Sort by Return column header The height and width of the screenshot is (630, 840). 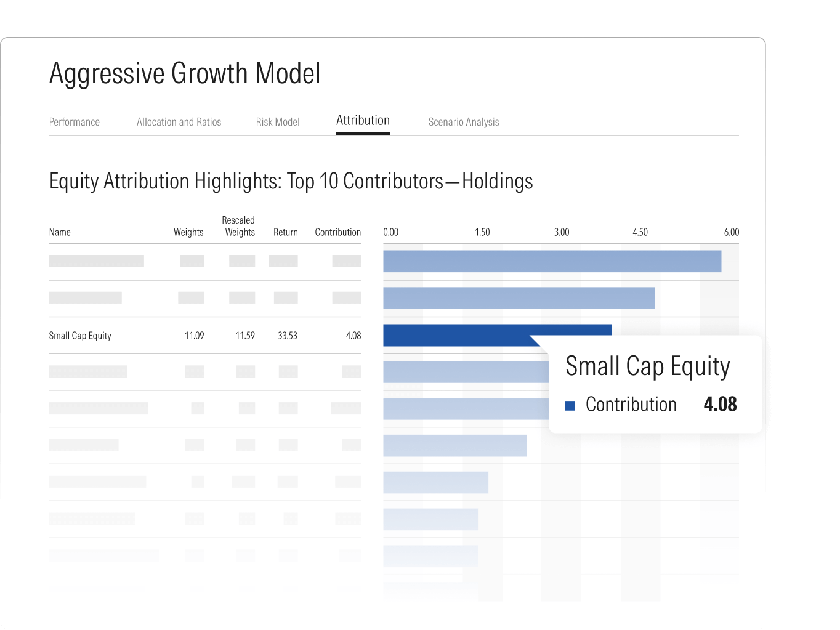click(x=285, y=232)
